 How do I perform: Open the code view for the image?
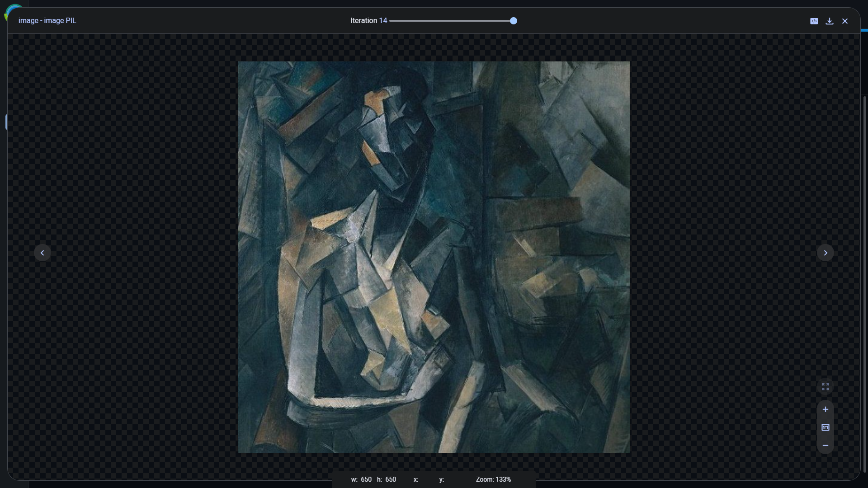pos(814,21)
